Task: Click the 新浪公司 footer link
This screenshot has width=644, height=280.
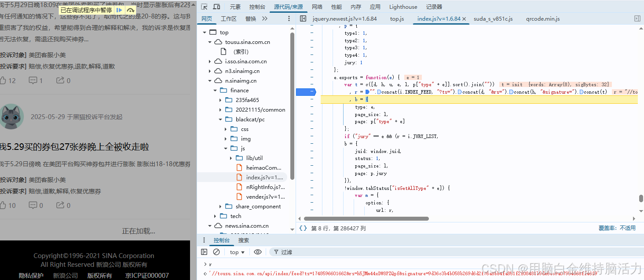Action: 66,275
